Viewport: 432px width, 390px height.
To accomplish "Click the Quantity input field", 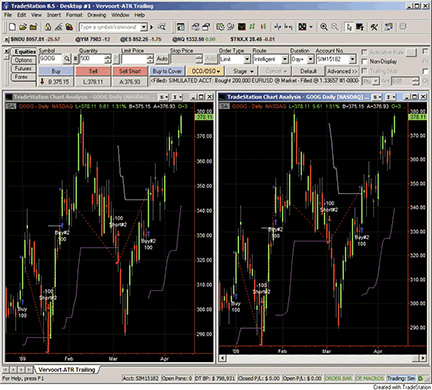I will 92,59.
